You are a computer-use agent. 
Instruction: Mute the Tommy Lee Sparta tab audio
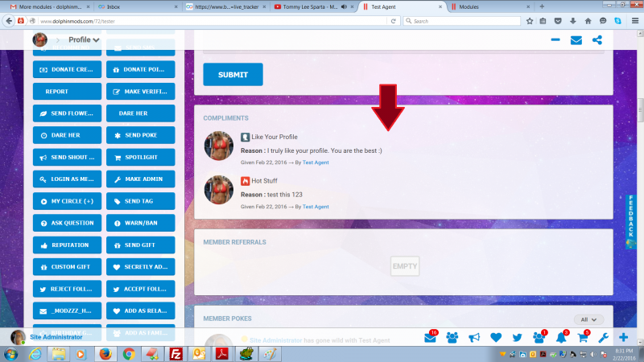[x=344, y=6]
